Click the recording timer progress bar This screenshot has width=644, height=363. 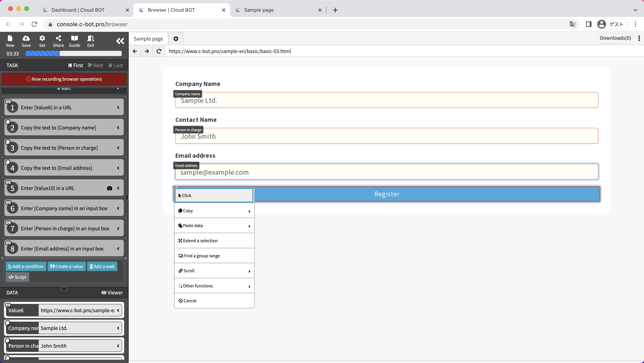[x=74, y=53]
